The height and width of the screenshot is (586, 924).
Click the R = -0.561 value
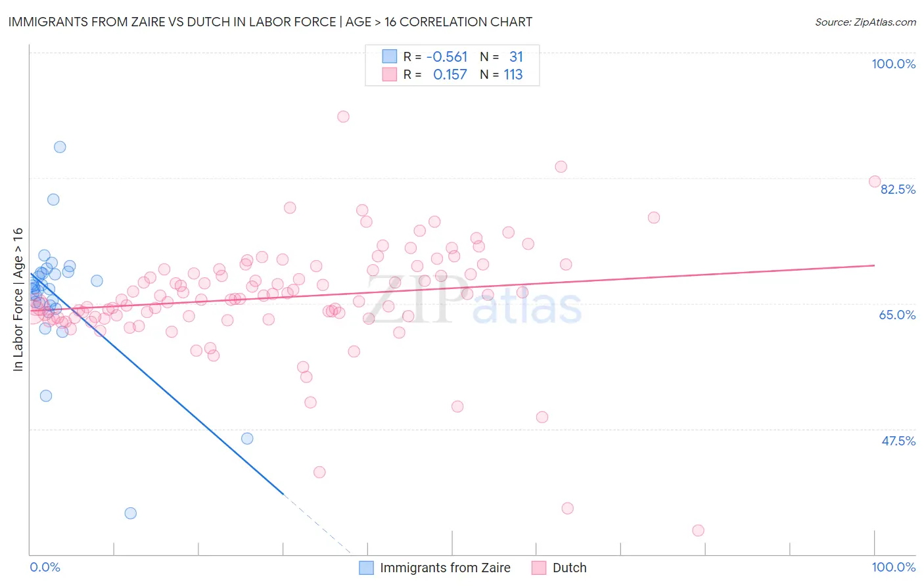[x=435, y=56]
